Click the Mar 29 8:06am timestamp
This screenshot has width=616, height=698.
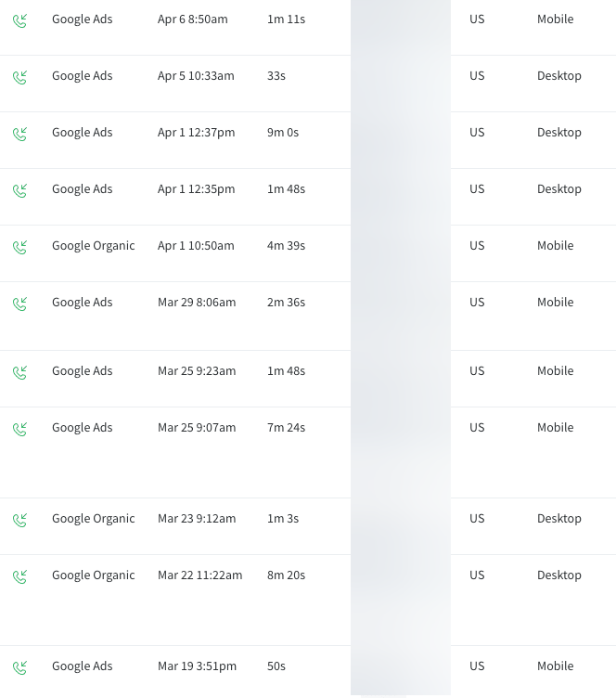[x=197, y=303]
